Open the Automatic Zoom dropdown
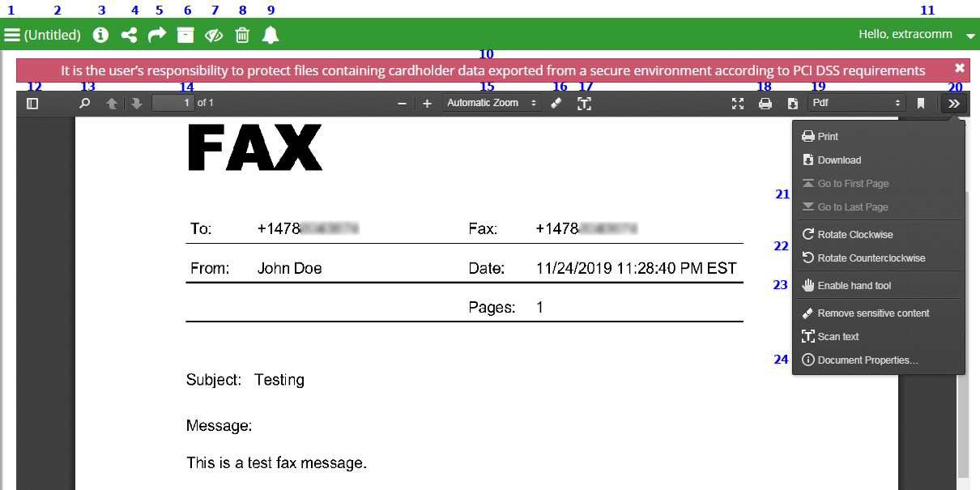 [x=492, y=103]
